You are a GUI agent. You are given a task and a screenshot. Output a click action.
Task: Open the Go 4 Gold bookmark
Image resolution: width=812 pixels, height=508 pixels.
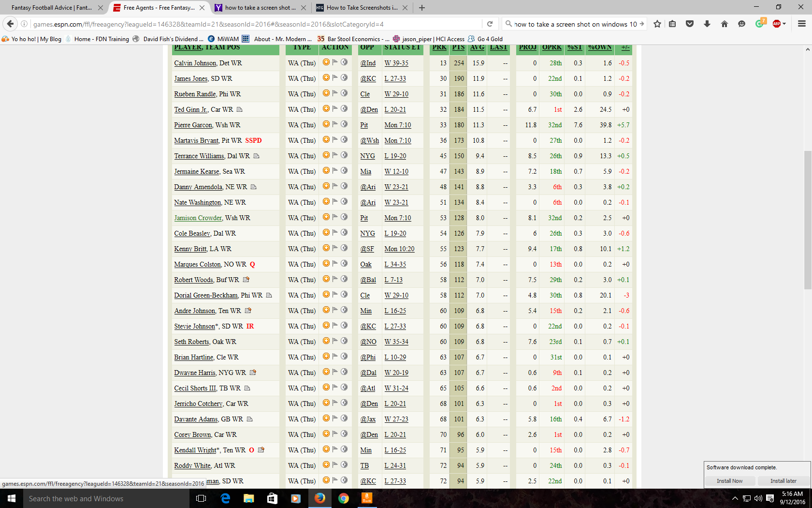coord(485,39)
